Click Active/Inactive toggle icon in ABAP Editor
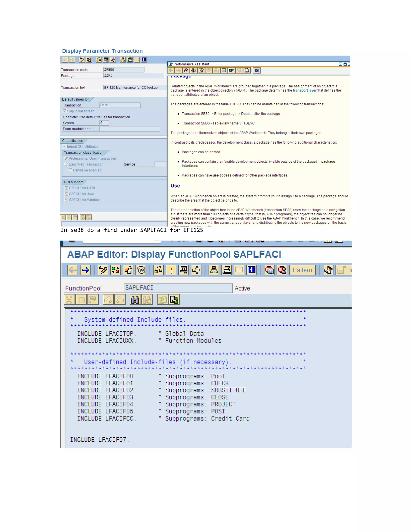The height and width of the screenshot is (532, 411). coord(116,270)
